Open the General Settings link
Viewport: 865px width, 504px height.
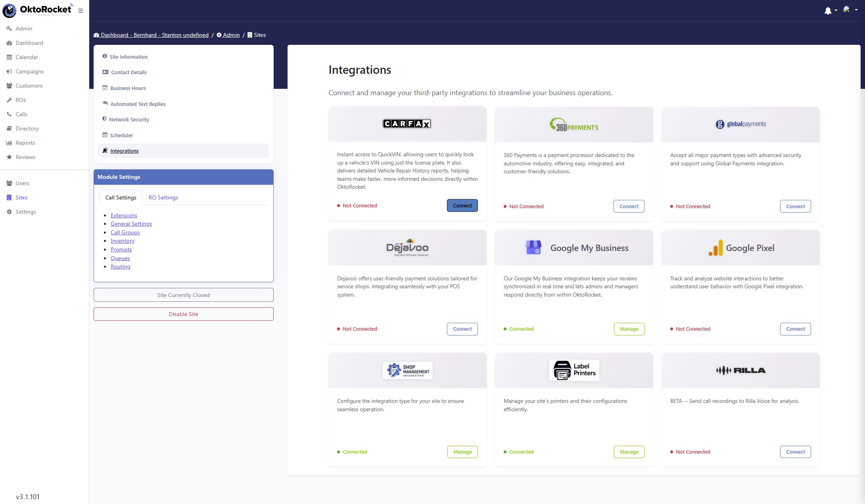coord(131,224)
